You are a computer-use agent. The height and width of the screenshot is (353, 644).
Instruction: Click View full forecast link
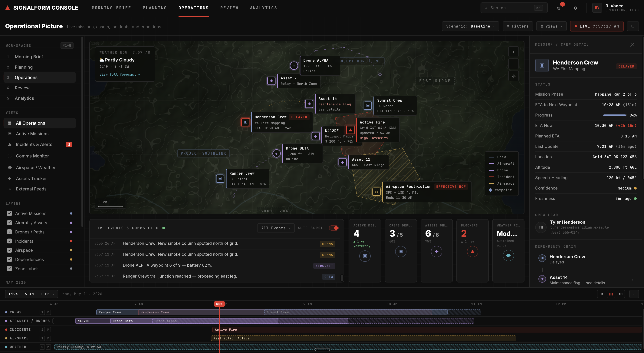pyautogui.click(x=120, y=74)
